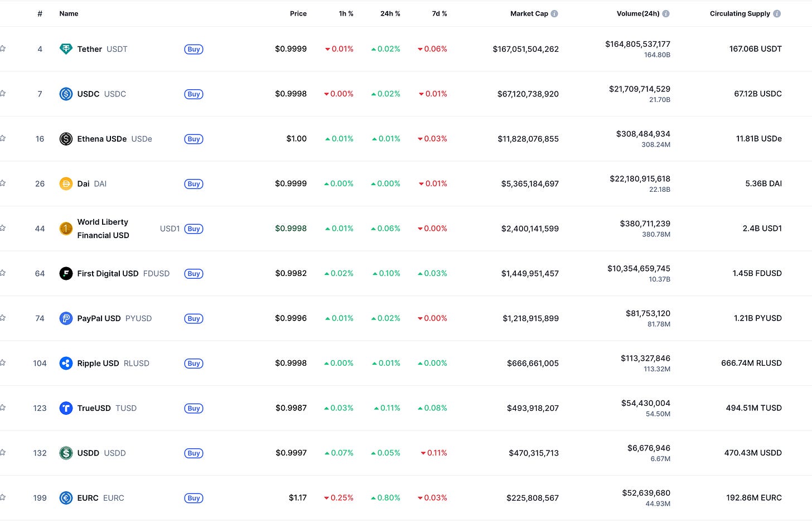The image size is (812, 523).
Task: Sort by Volume(24h) column header
Action: 638,14
